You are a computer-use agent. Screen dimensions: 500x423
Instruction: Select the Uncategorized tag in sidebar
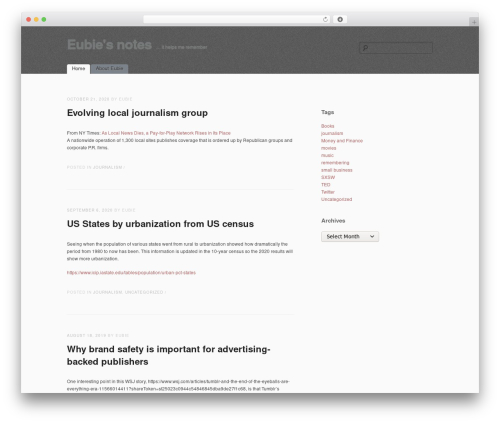pos(336,199)
